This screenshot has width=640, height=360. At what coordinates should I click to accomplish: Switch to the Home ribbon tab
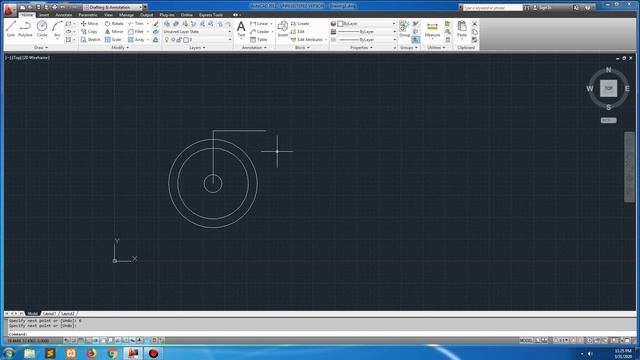(27, 15)
